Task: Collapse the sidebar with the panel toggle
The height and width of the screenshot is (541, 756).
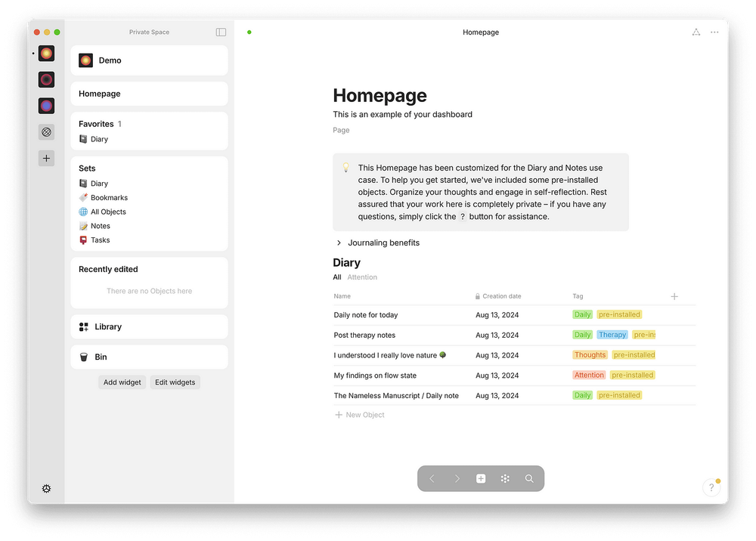Action: pyautogui.click(x=220, y=32)
